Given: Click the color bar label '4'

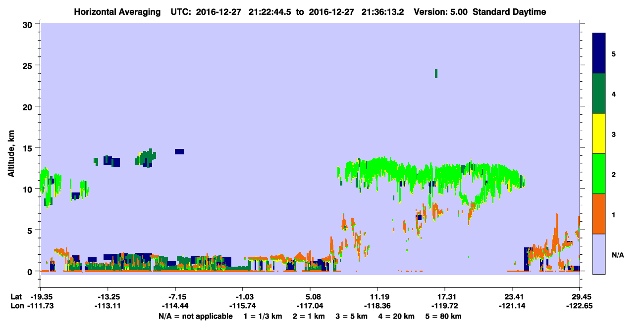Looking at the screenshot, I should tap(614, 94).
